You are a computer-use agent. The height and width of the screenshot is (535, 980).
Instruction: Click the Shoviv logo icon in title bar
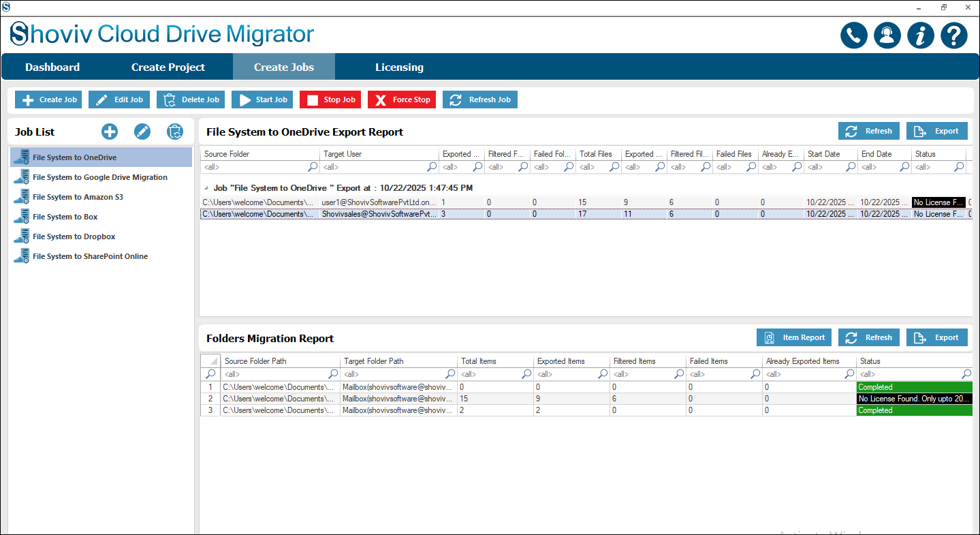click(x=6, y=7)
